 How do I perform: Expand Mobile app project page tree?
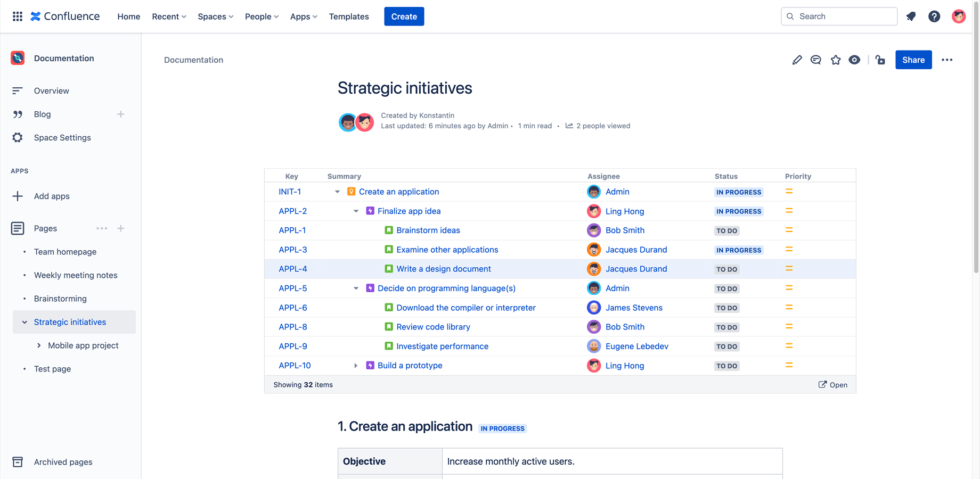tap(39, 345)
